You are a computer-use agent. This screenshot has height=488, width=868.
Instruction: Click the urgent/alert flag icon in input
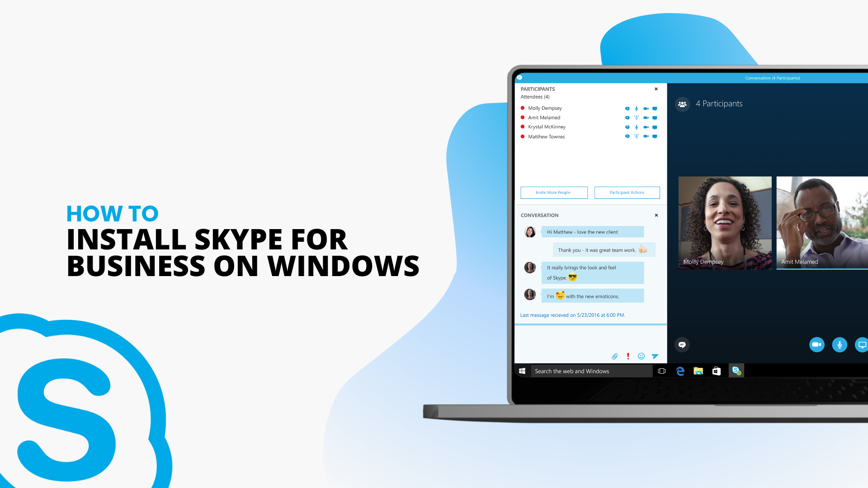point(628,356)
